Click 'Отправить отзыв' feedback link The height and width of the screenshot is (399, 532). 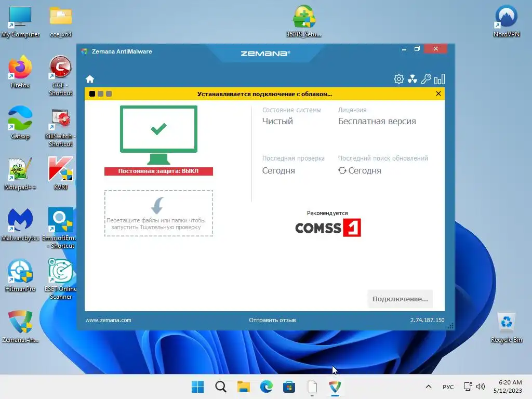coord(272,320)
